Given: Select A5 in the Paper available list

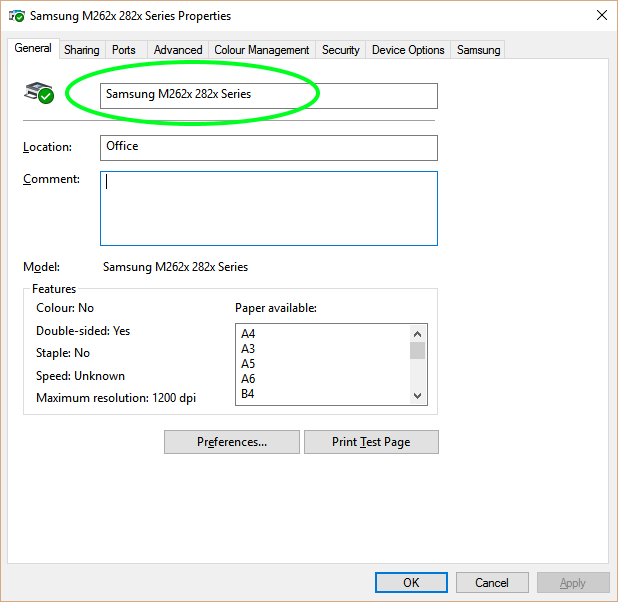Looking at the screenshot, I should [x=248, y=364].
